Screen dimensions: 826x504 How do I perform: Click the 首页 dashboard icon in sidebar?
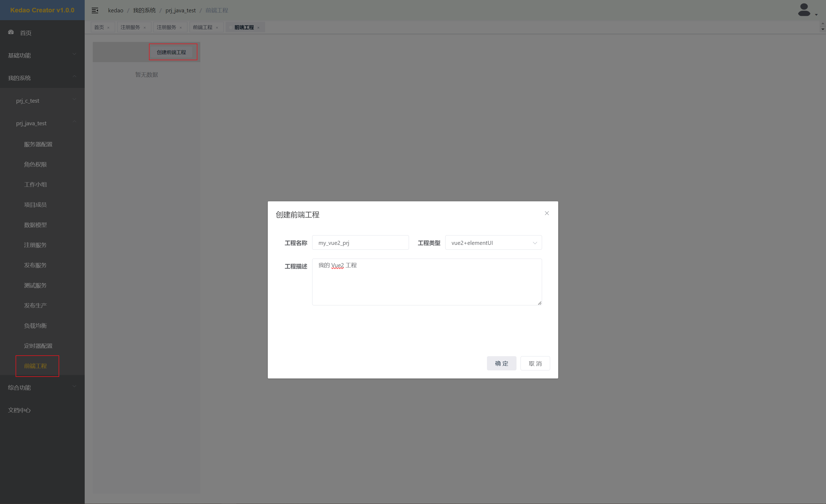click(11, 32)
